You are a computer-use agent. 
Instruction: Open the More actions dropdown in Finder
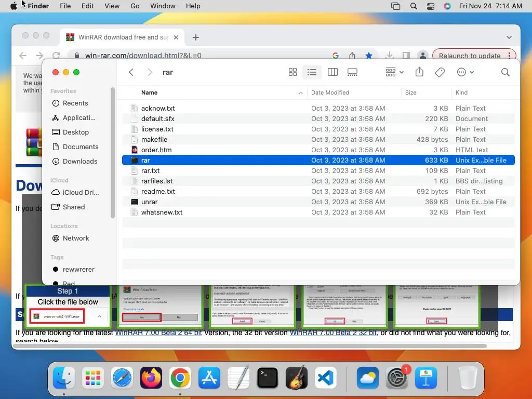(465, 72)
